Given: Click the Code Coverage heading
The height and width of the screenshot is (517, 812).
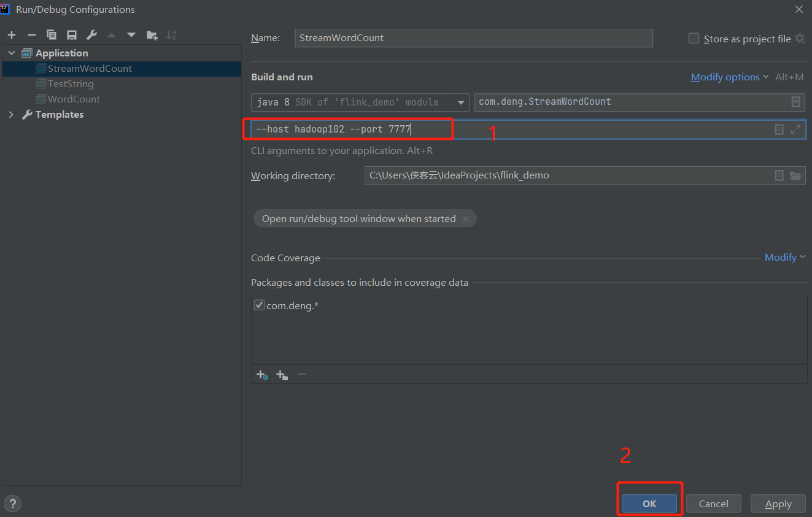Looking at the screenshot, I should [x=285, y=258].
